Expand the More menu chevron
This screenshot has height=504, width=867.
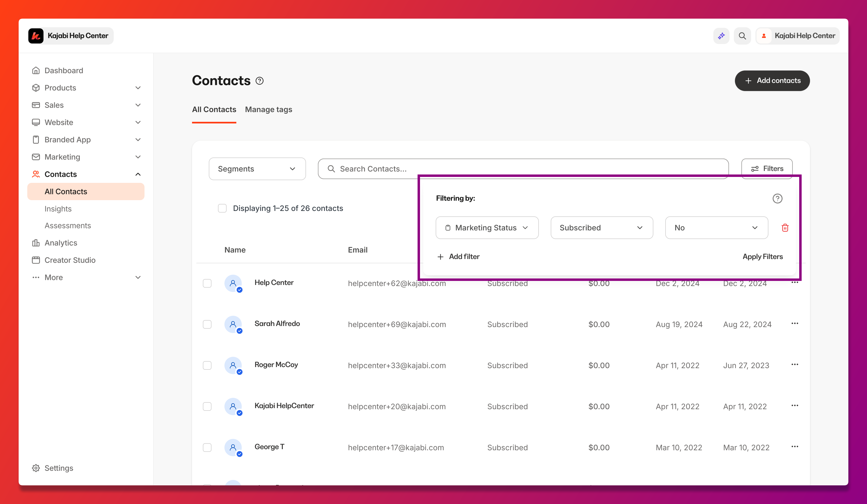pyautogui.click(x=138, y=277)
